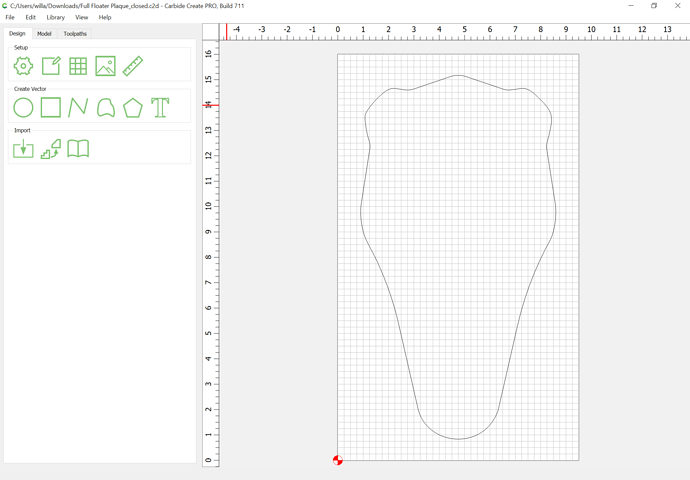This screenshot has height=480, width=690.
Task: Switch to the Toolpaths tab
Action: pyautogui.click(x=75, y=33)
